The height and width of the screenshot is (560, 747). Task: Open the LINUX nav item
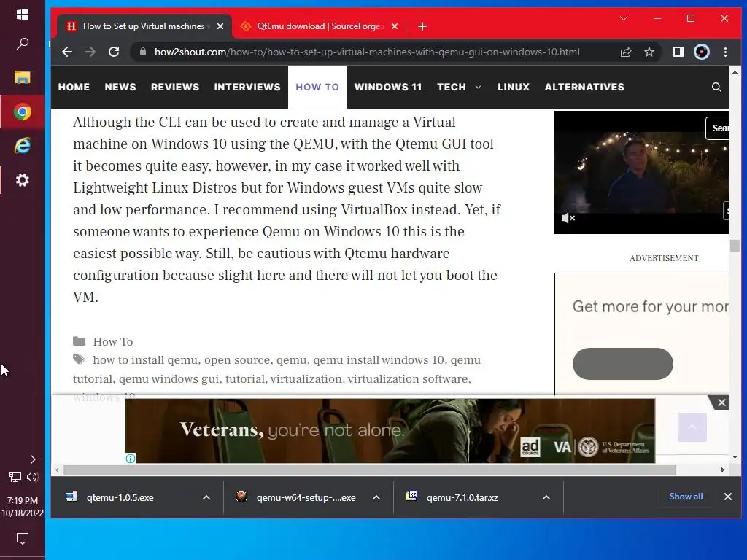pyautogui.click(x=514, y=87)
